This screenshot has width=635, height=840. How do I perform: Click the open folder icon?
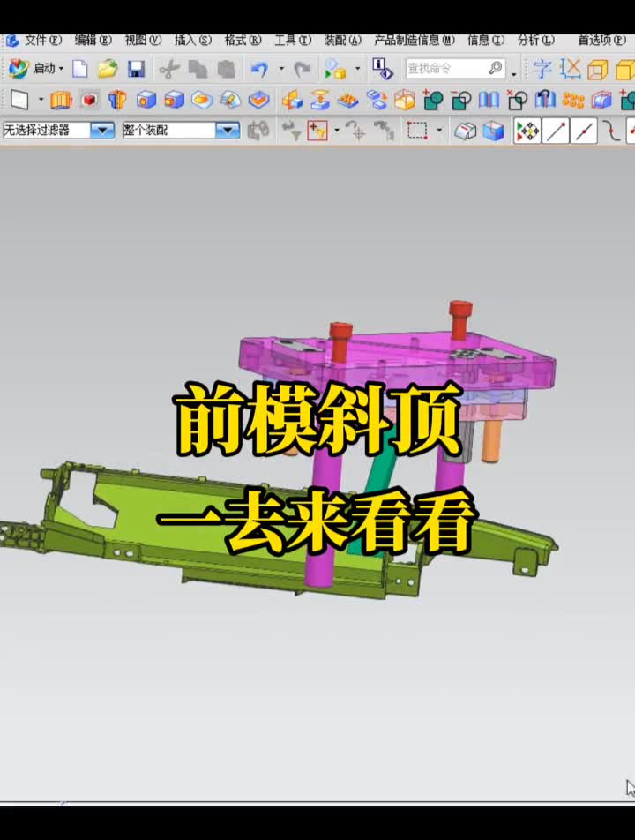pyautogui.click(x=108, y=69)
